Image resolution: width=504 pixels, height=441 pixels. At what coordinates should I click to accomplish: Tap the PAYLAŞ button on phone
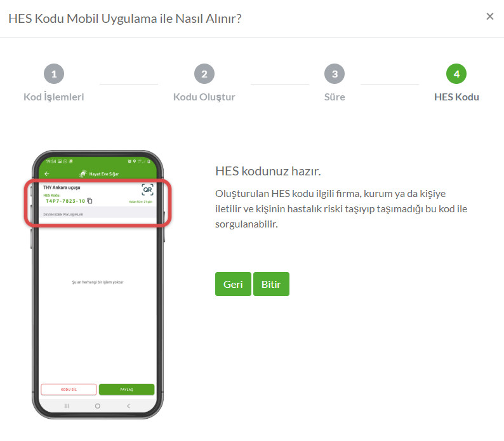(127, 390)
